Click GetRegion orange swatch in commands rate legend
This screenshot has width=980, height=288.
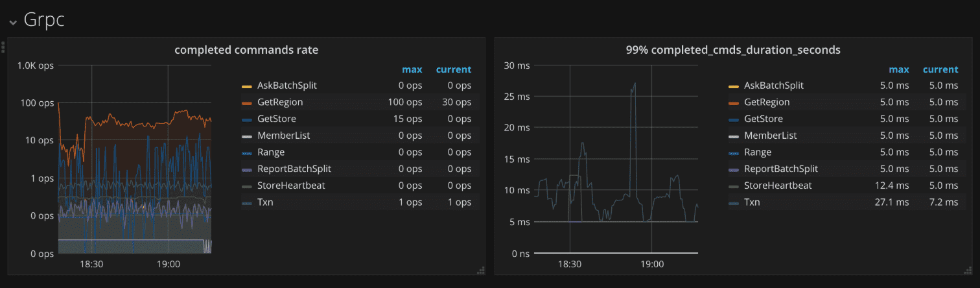[x=247, y=102]
